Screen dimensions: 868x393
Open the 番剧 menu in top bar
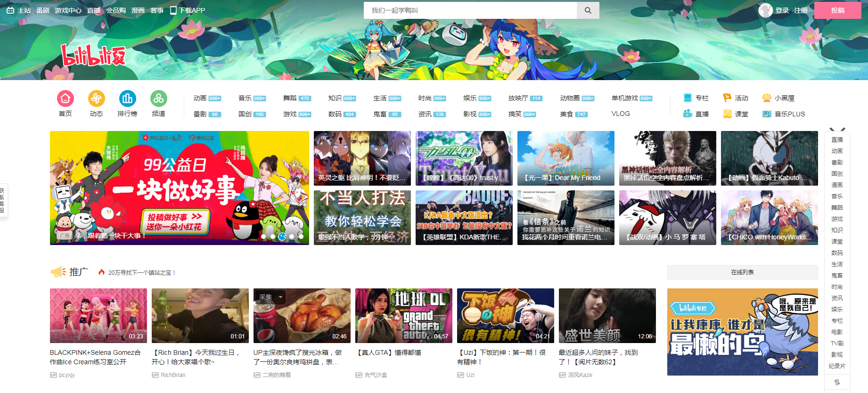[x=43, y=10]
